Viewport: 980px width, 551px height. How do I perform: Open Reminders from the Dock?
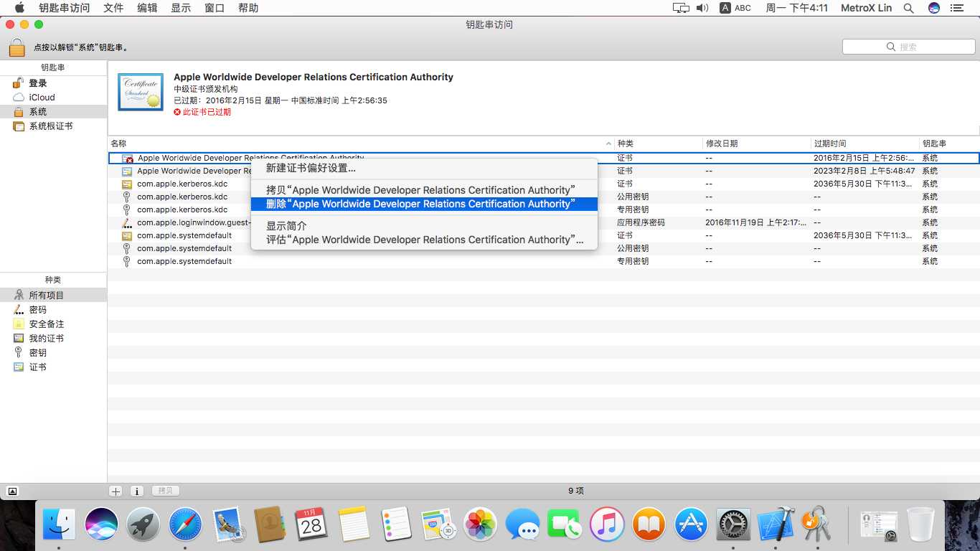pos(396,524)
